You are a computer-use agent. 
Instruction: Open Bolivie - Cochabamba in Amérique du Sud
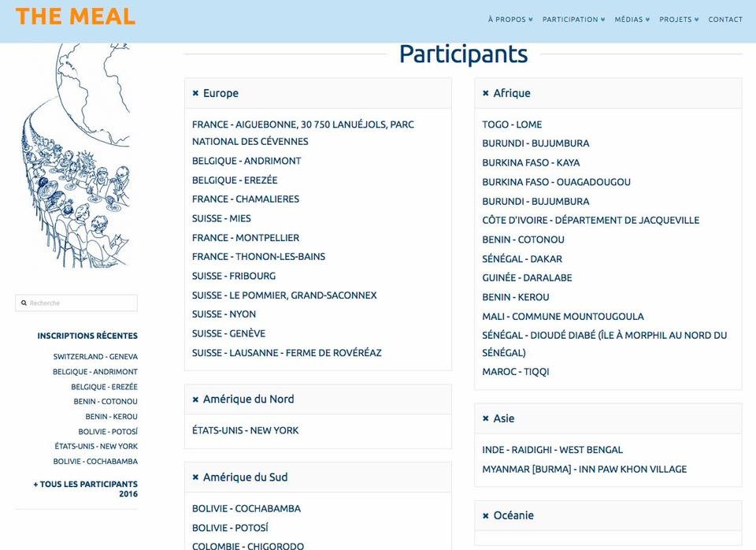tap(246, 508)
